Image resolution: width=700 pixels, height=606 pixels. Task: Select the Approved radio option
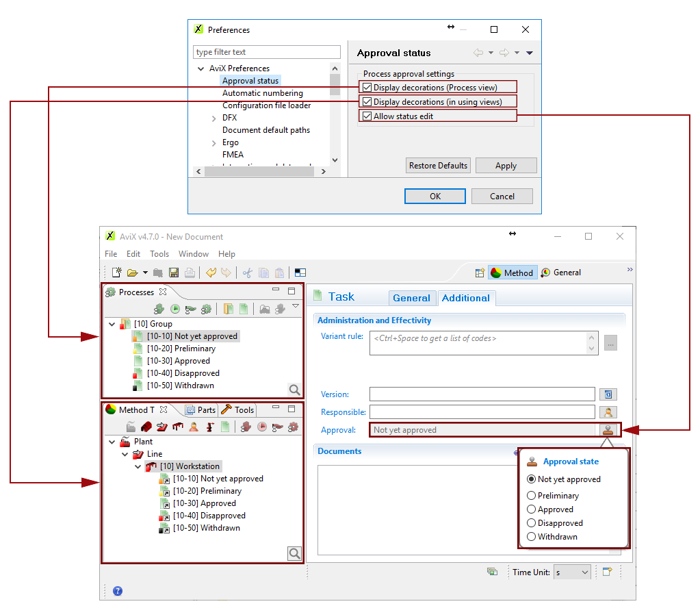pyautogui.click(x=531, y=509)
